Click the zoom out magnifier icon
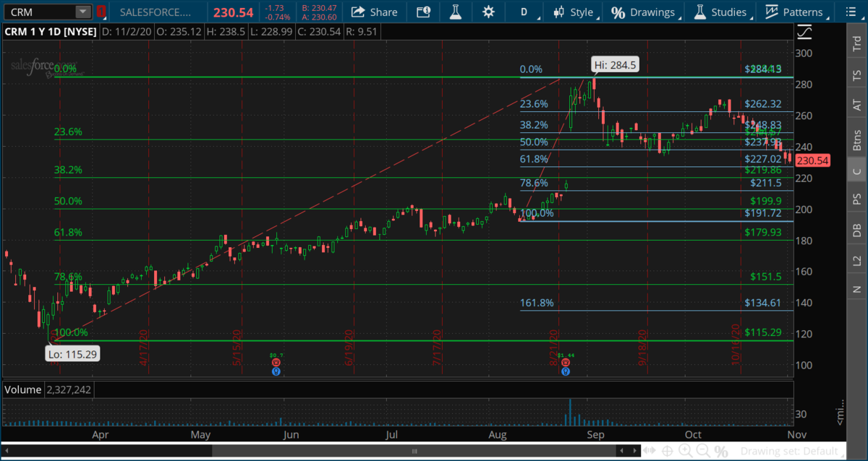This screenshot has width=868, height=461. [x=703, y=452]
